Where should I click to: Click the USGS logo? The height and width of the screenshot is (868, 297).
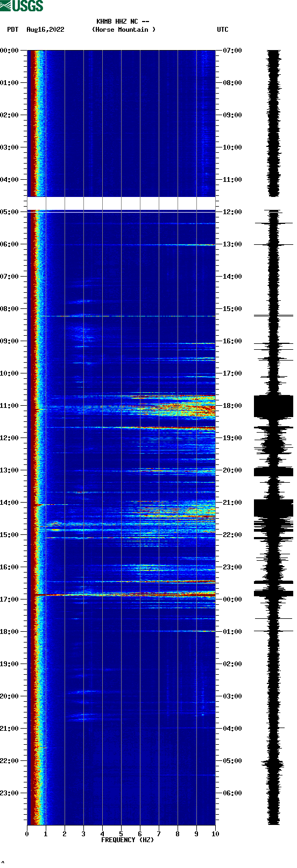[22, 6]
